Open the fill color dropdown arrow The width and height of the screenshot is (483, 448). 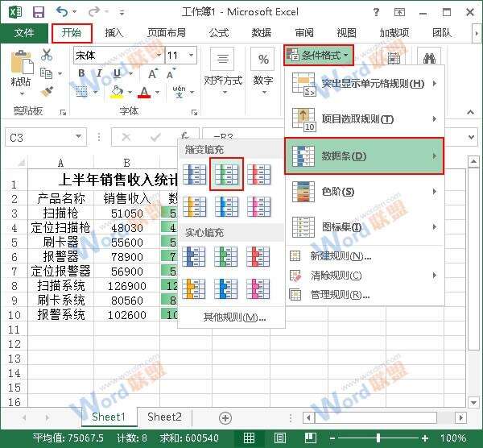130,92
